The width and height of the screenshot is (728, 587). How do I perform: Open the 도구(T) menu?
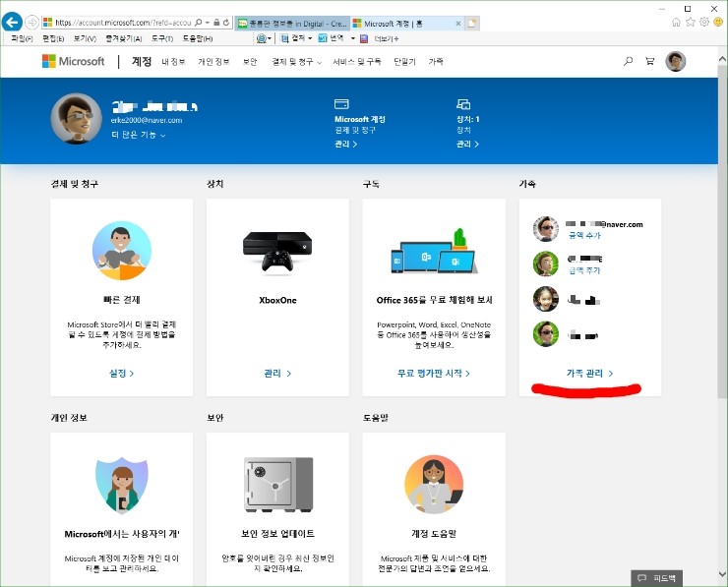coord(162,38)
